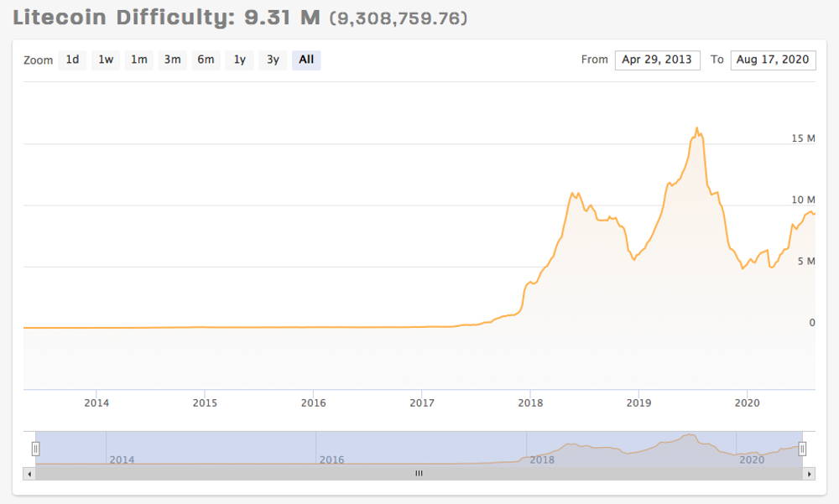Viewport: 839px width, 504px height.
Task: Click the 9,308,759.76 exact value
Action: [398, 18]
